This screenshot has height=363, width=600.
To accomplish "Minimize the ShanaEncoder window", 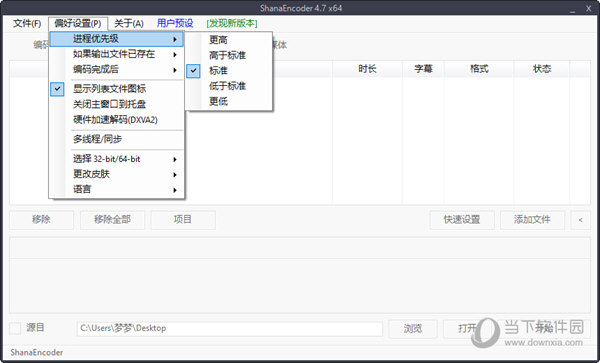I will [x=572, y=10].
